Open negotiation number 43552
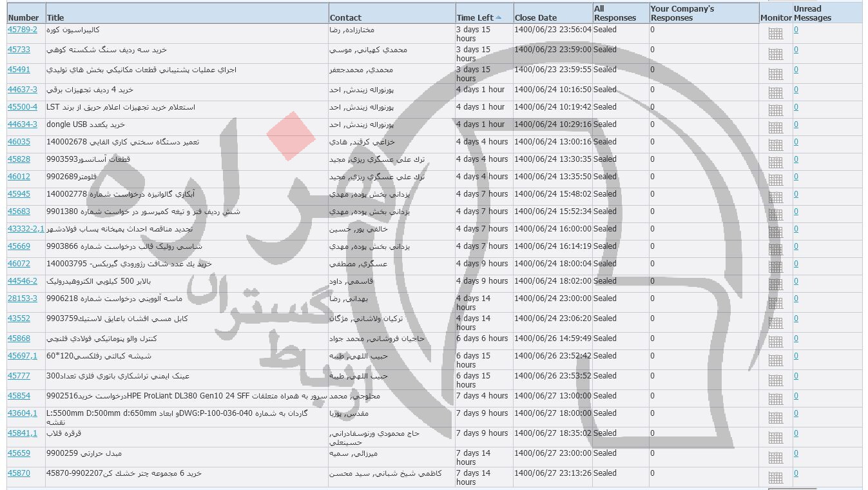 [19, 318]
